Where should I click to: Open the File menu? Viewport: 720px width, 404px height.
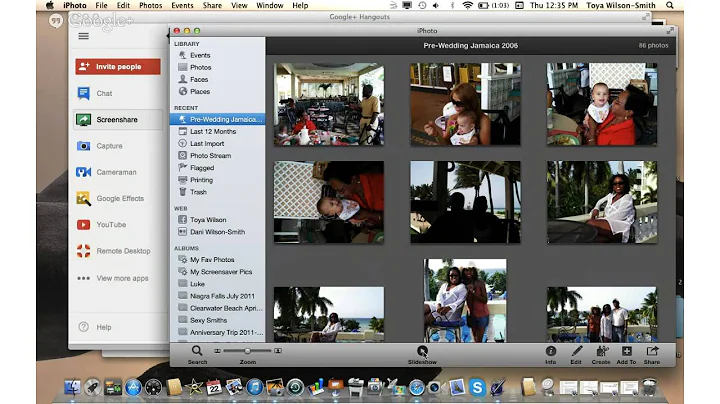[101, 6]
